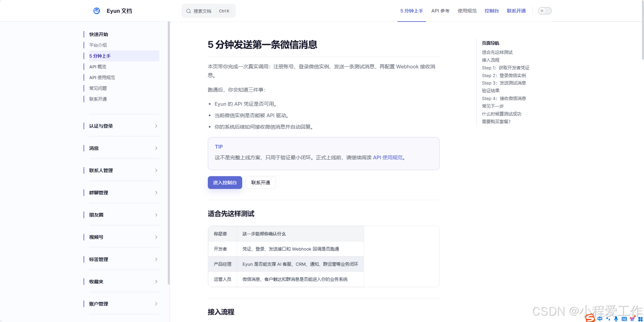Viewport: 644px width, 322px height.
Task: Open the Sogou IME toolbox grid icon
Action: click(x=640, y=319)
